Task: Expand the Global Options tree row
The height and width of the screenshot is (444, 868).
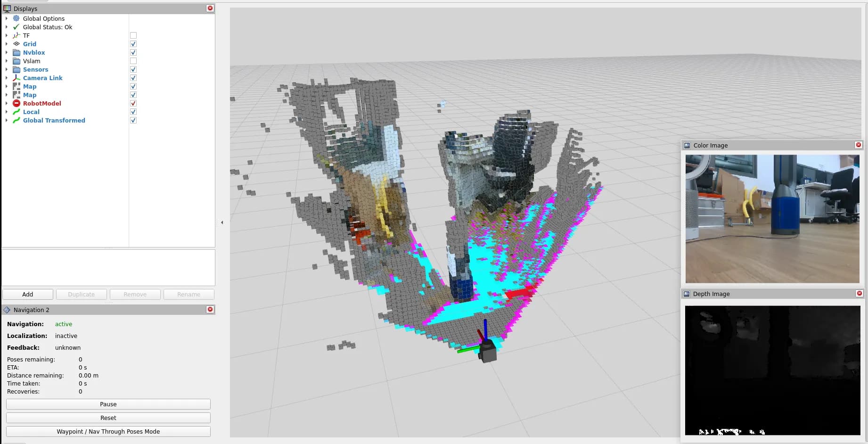Action: 7,18
